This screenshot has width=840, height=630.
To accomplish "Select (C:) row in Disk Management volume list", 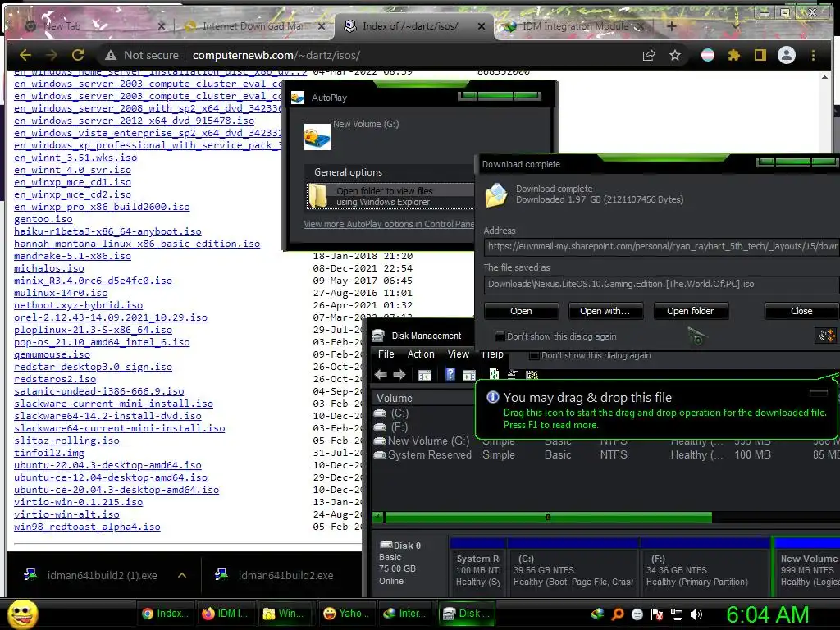I will click(391, 413).
